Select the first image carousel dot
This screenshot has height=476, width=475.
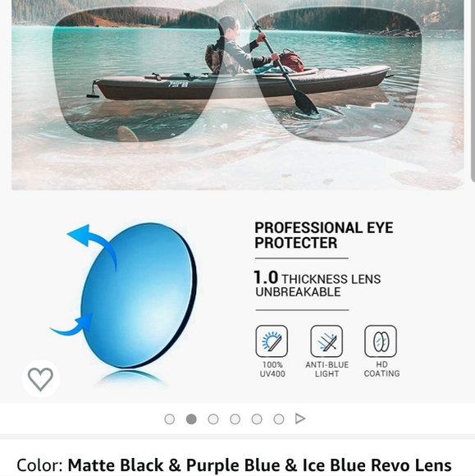click(169, 419)
